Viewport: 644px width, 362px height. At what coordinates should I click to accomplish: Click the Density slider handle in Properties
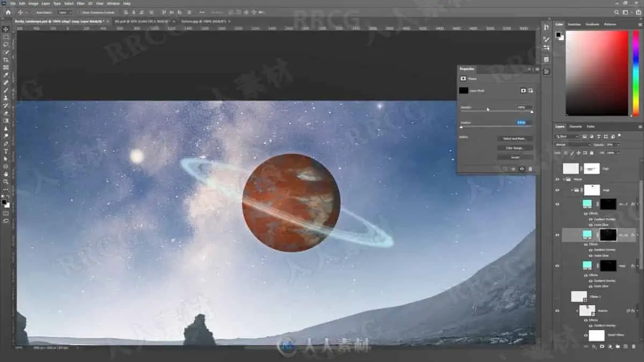coord(532,112)
